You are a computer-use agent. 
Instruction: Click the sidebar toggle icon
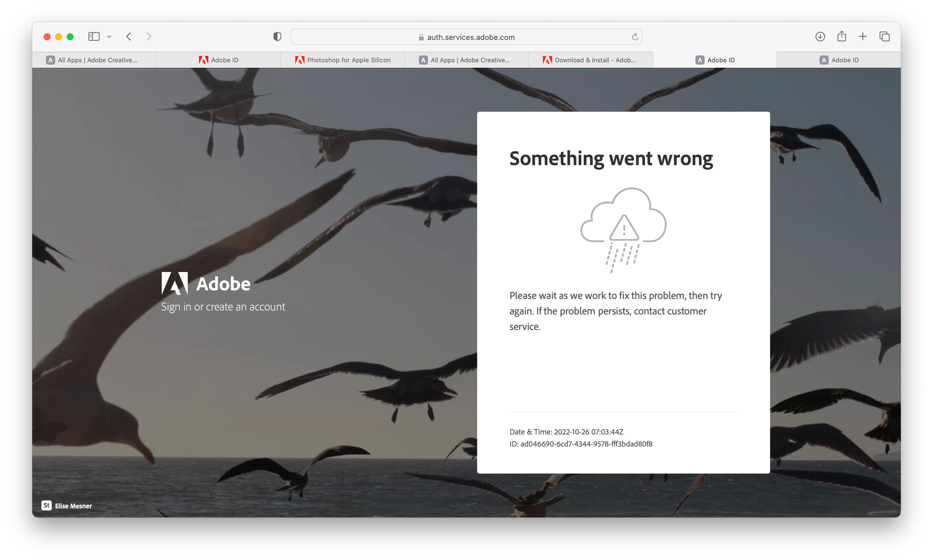[94, 36]
